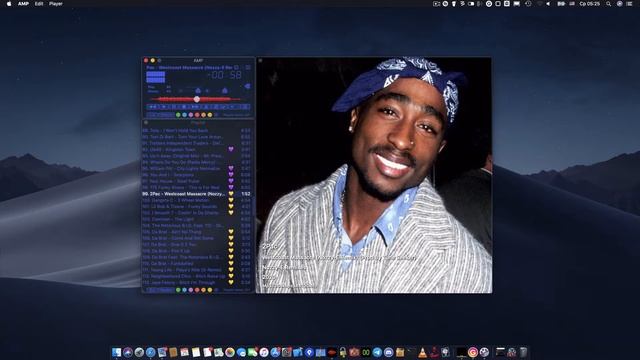Click the scrolling track title in player
The image size is (640, 360).
(190, 67)
